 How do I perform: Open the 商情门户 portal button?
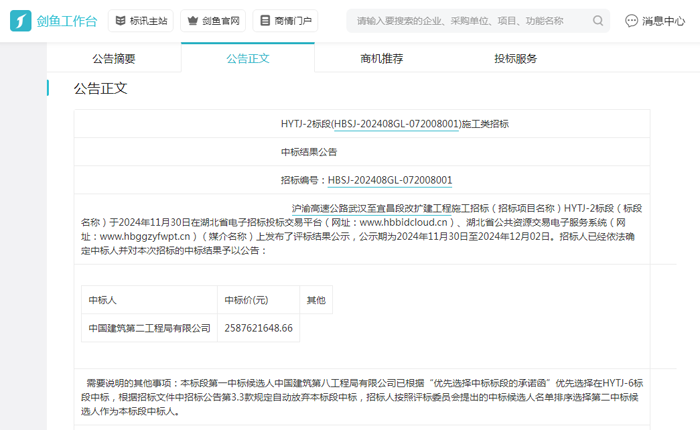[285, 21]
